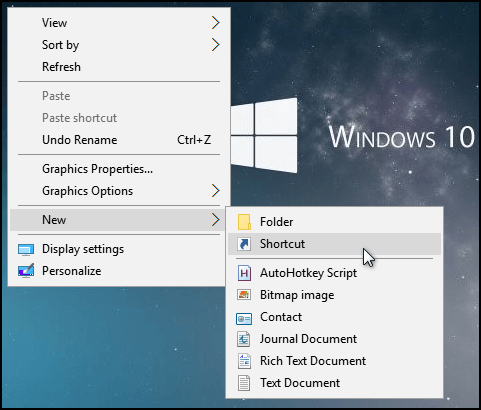
Task: Click the AutoHotkey Script H icon
Action: pyautogui.click(x=244, y=273)
